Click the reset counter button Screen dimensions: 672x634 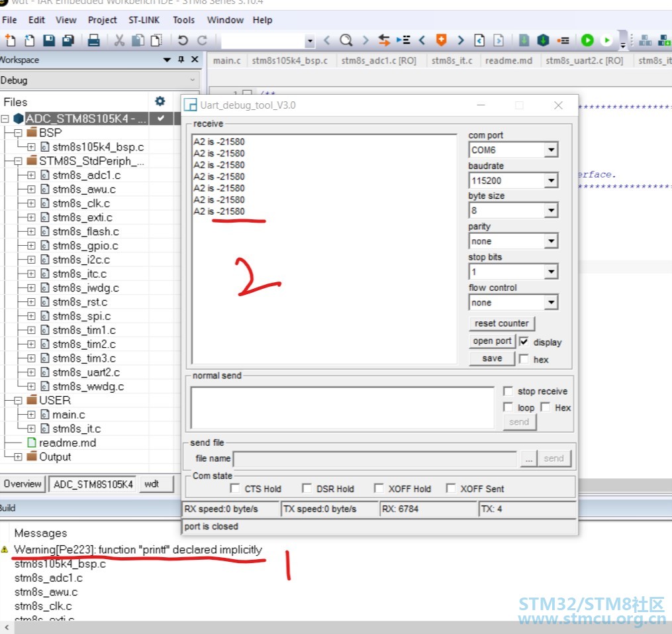pos(501,323)
